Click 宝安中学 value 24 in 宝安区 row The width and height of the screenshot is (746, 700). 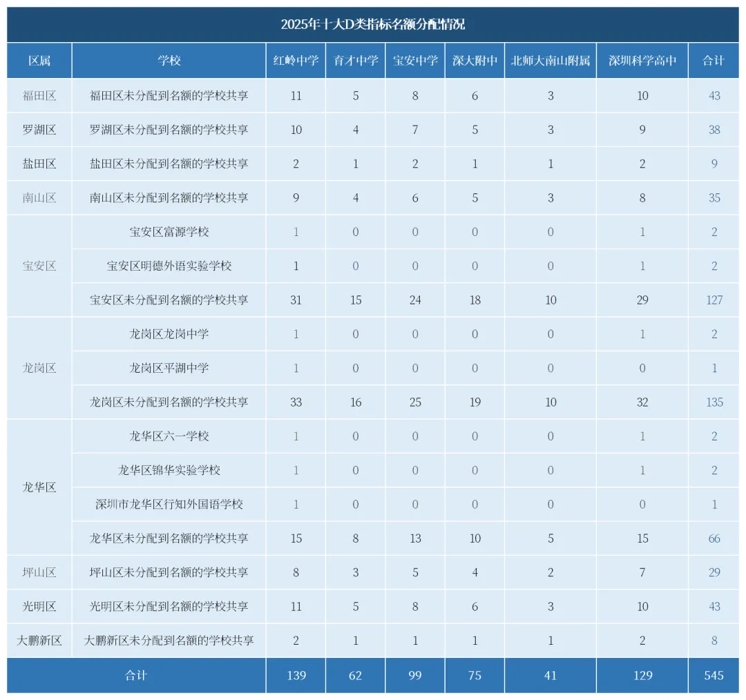tap(415, 300)
